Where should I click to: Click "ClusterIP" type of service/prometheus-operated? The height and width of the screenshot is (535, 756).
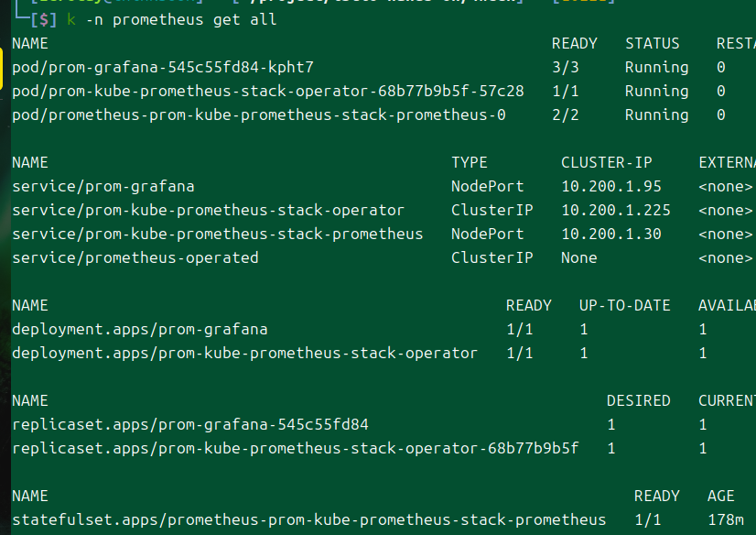click(x=492, y=257)
